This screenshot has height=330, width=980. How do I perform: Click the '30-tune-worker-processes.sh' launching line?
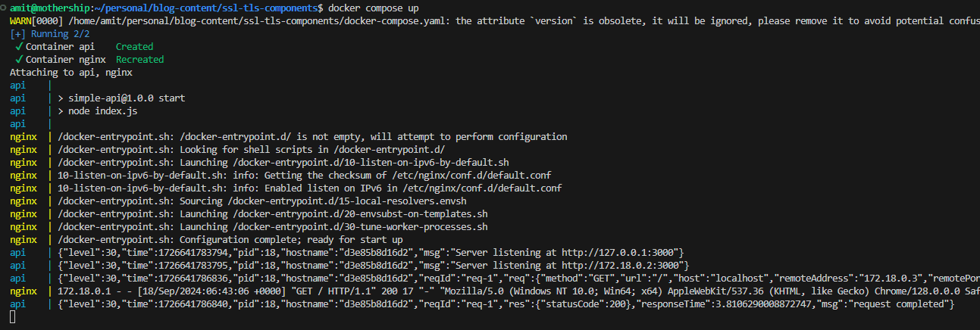(x=273, y=227)
